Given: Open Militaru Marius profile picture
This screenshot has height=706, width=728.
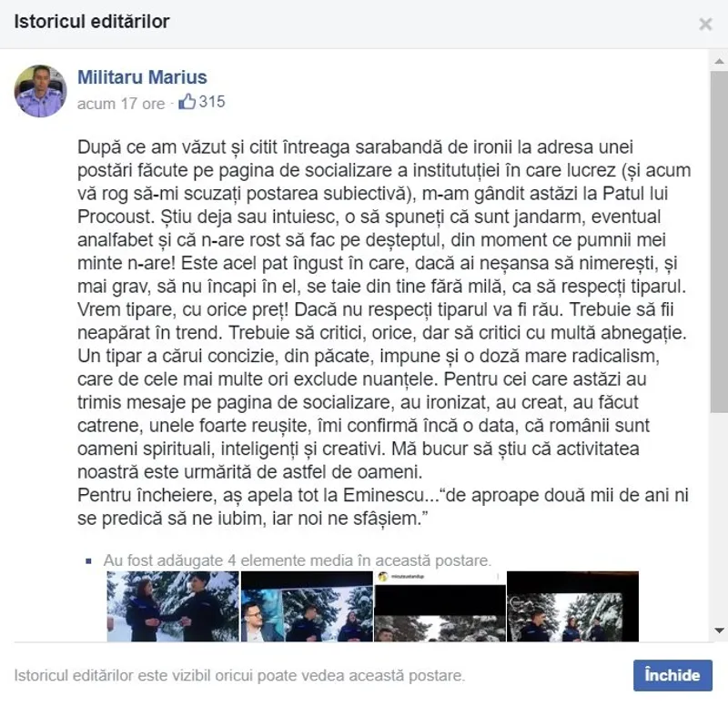Looking at the screenshot, I should (x=41, y=91).
